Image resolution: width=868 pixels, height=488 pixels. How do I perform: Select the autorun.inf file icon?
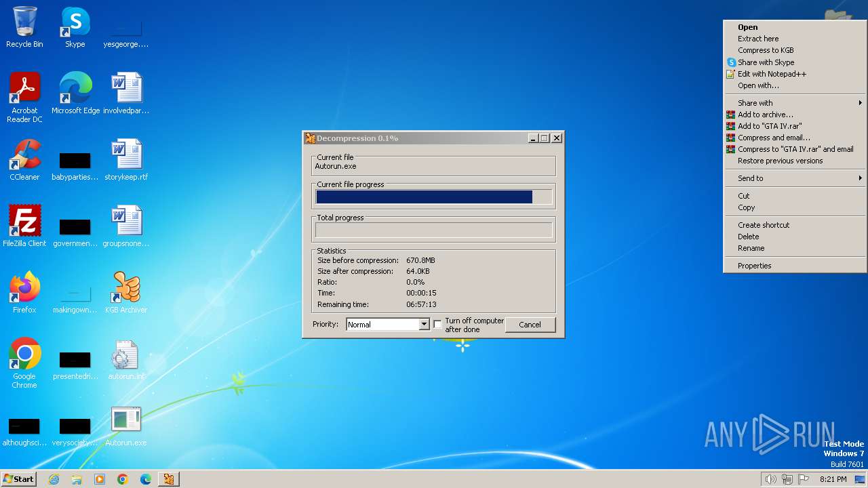126,359
